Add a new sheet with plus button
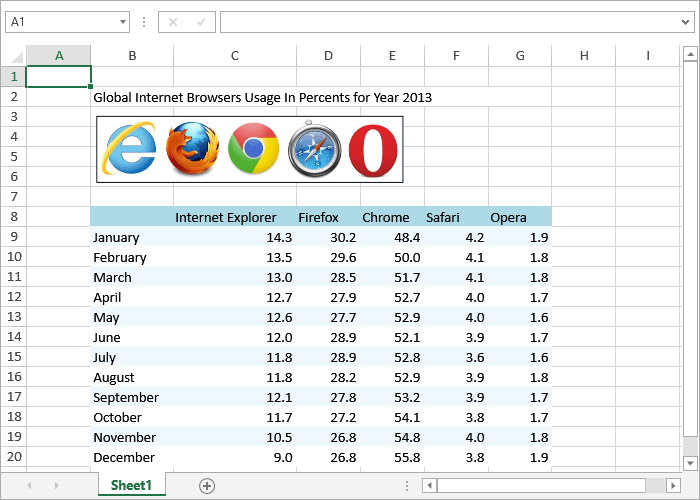This screenshot has height=500, width=700. coord(207,486)
